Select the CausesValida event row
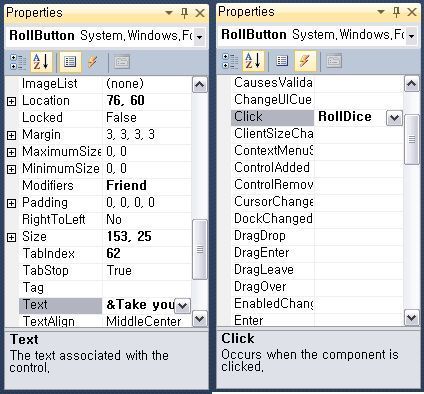Viewport: 424px width, 394px height. (317, 83)
